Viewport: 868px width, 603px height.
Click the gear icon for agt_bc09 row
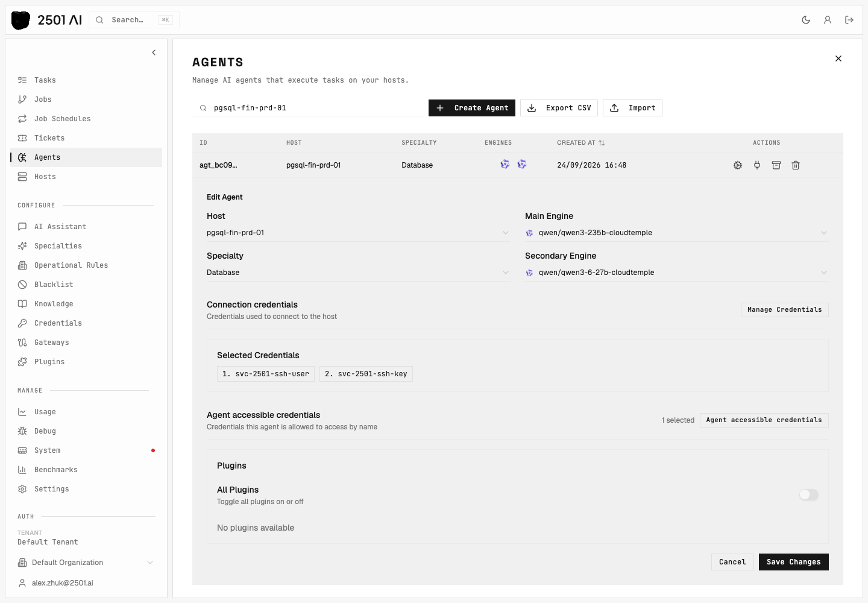coord(738,165)
